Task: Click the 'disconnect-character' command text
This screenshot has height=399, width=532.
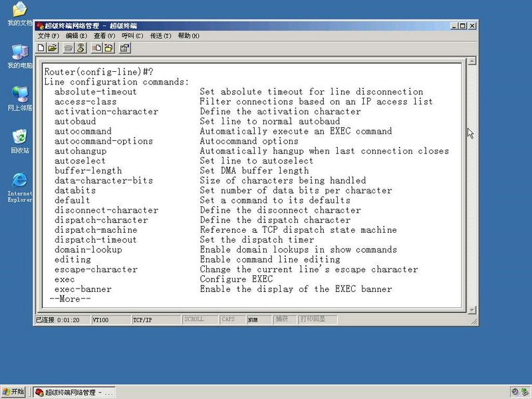Action: coord(106,210)
